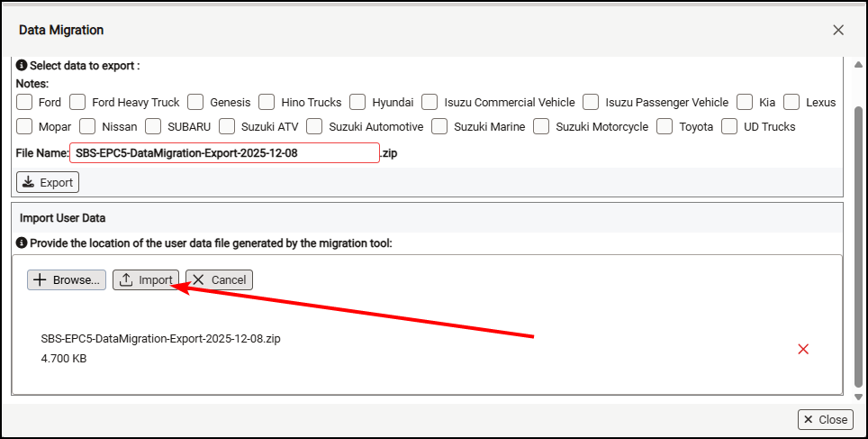This screenshot has width=868, height=439.
Task: Enable the Lexus checkbox
Action: (x=791, y=102)
